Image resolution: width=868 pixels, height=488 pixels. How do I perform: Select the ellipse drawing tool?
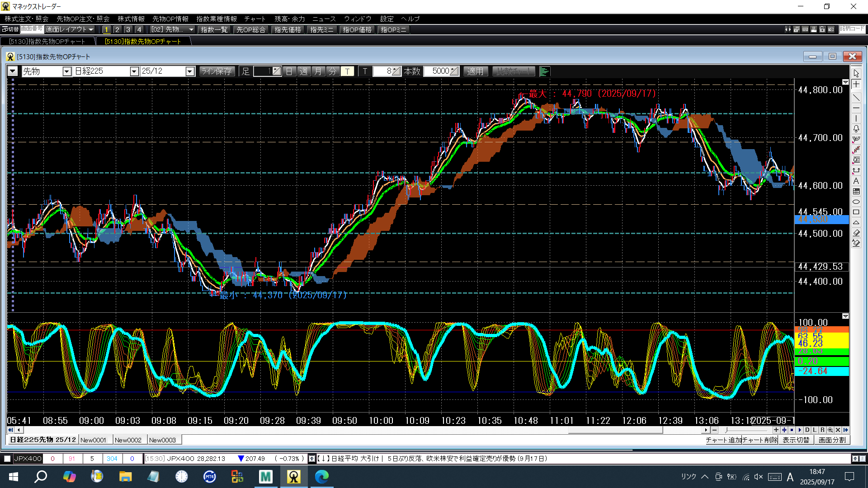point(856,202)
